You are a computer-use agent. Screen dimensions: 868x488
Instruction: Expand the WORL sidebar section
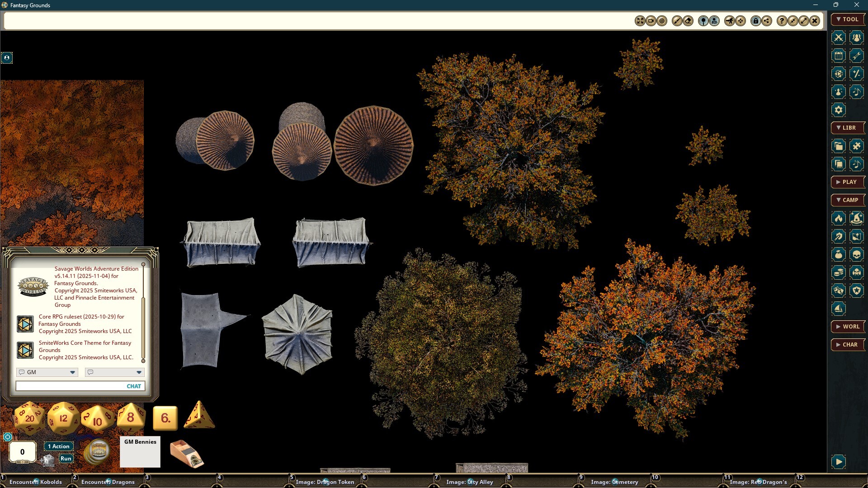point(848,326)
